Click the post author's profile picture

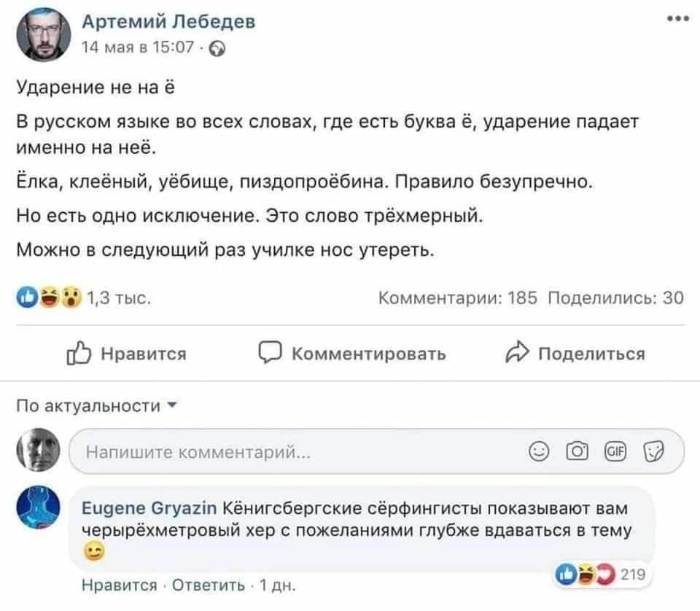pos(42,36)
